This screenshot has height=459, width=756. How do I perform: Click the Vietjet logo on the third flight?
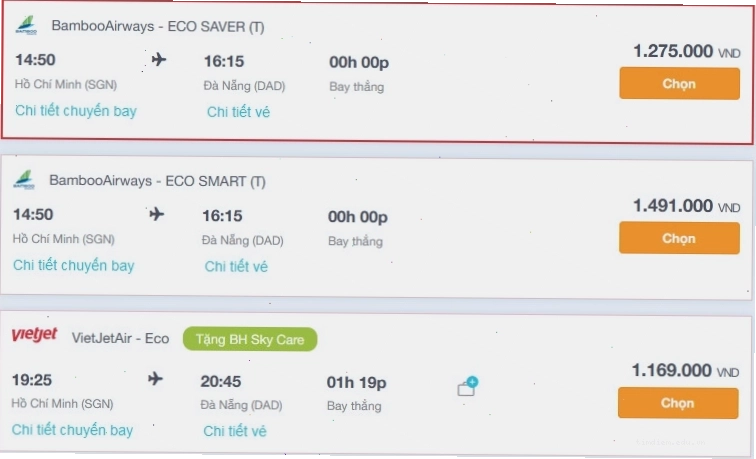click(x=34, y=334)
